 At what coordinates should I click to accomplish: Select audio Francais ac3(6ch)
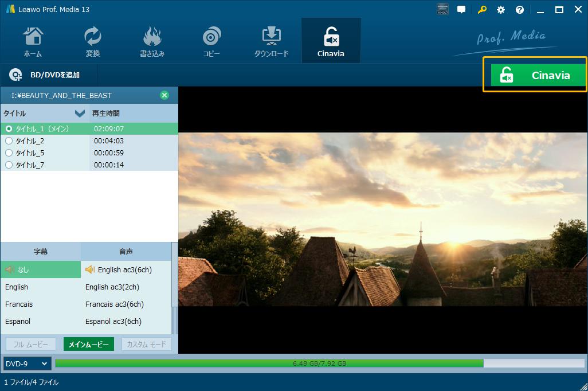(x=126, y=304)
